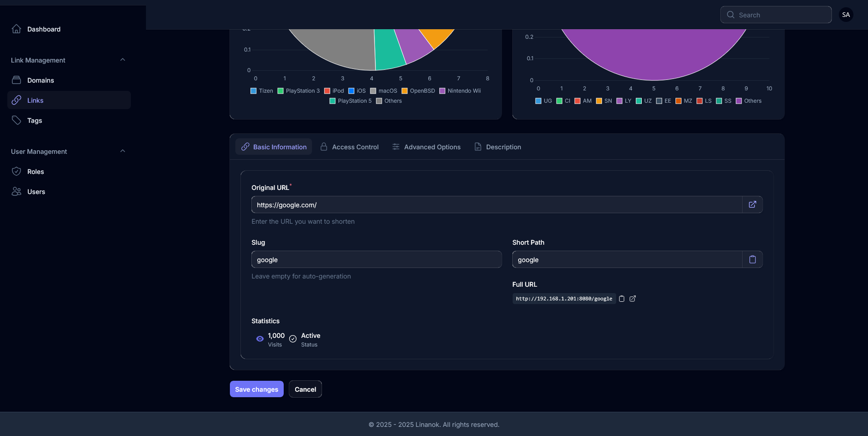Click the Links chain icon in sidebar
Viewport: 868px width, 436px height.
[16, 100]
